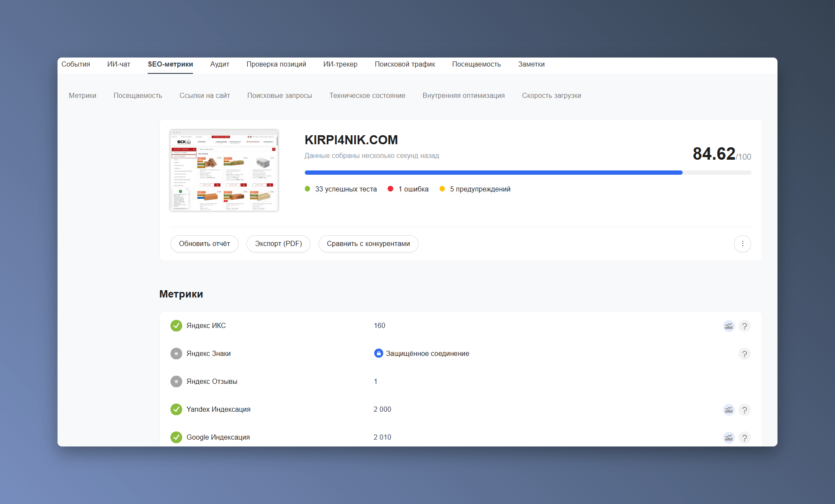Open the chart icon for Яндекс ИКС
This screenshot has width=835, height=504.
[729, 326]
